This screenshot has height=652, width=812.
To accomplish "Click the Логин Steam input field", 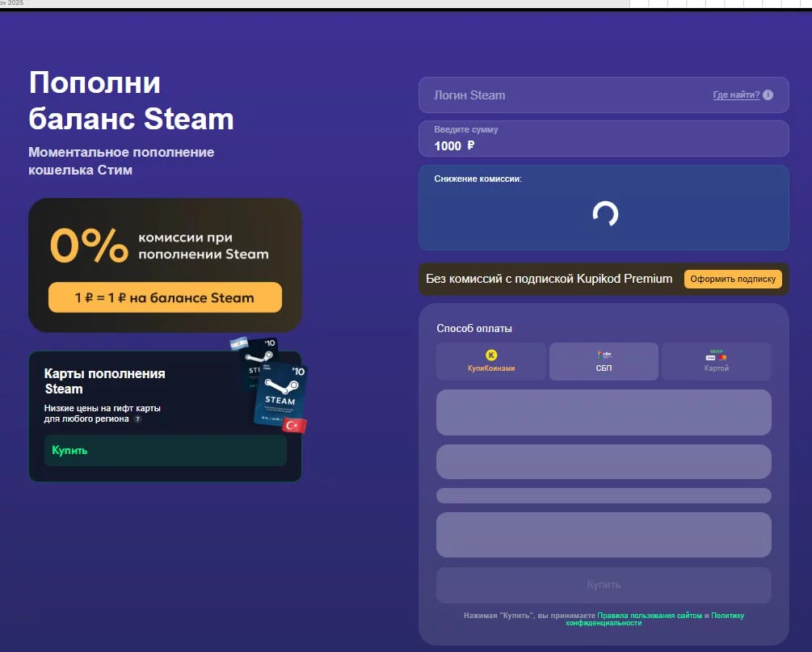I will (604, 95).
